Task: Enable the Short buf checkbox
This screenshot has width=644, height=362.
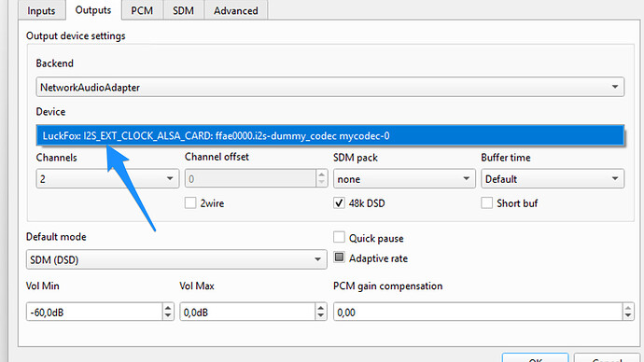Action: [486, 202]
